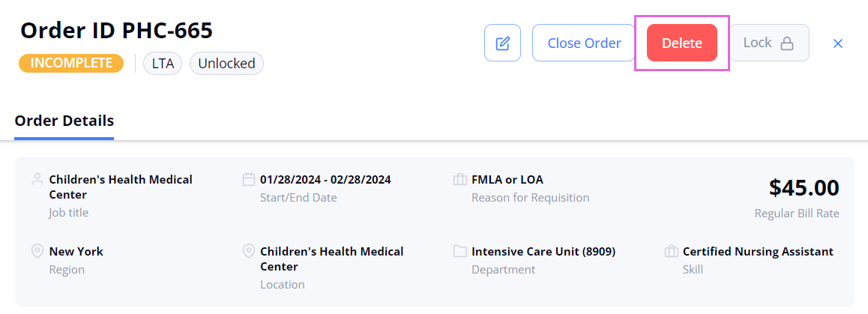Click the pencil edit order icon
Screen dimensions: 868x314
[502, 43]
